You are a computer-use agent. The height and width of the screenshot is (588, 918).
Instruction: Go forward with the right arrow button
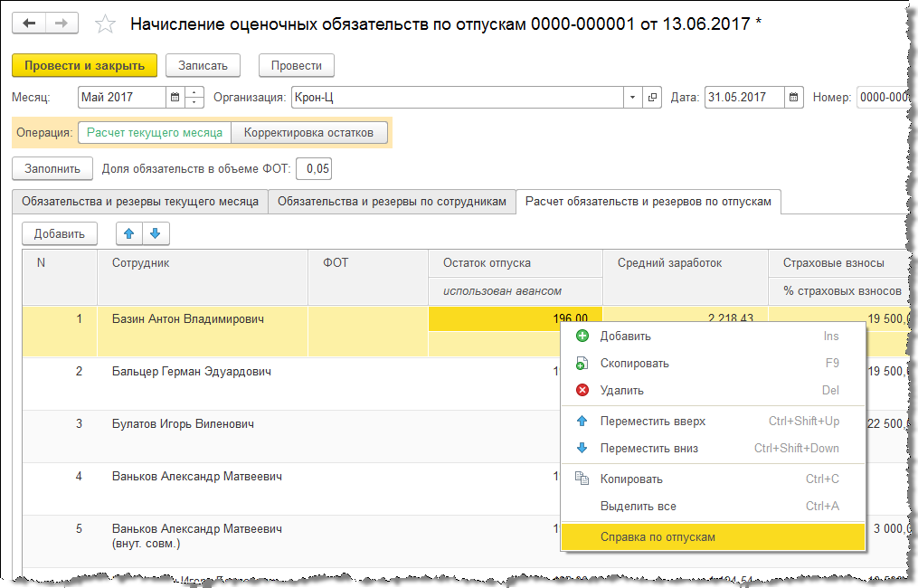tap(62, 24)
